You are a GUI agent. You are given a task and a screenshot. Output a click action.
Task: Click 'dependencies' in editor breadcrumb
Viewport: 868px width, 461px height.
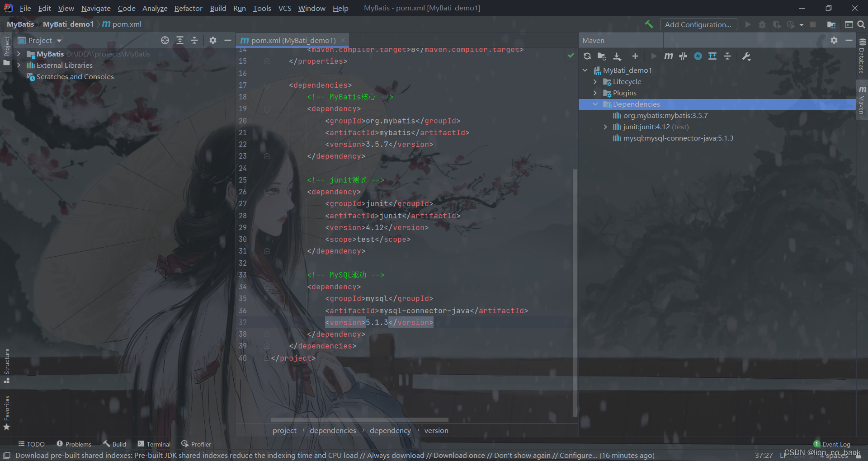tap(333, 430)
